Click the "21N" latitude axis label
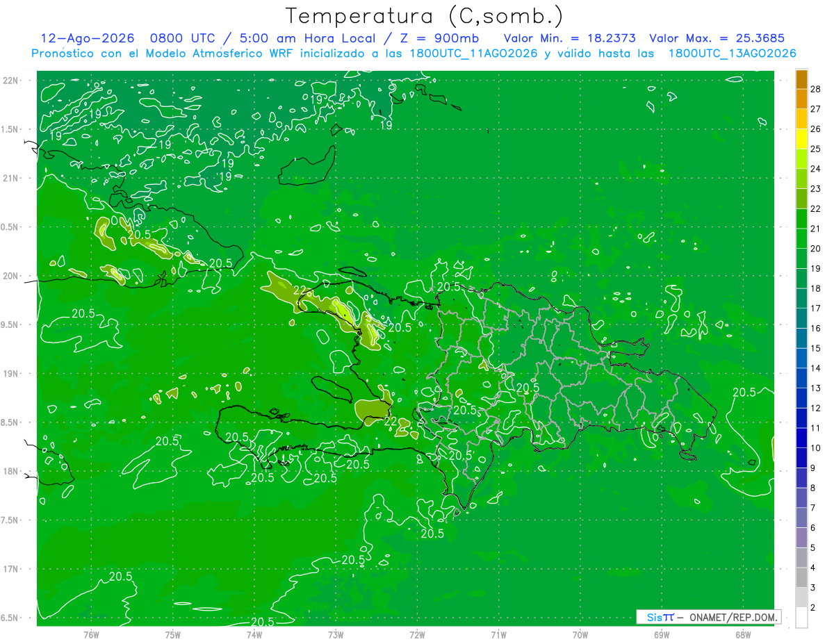 coord(11,178)
